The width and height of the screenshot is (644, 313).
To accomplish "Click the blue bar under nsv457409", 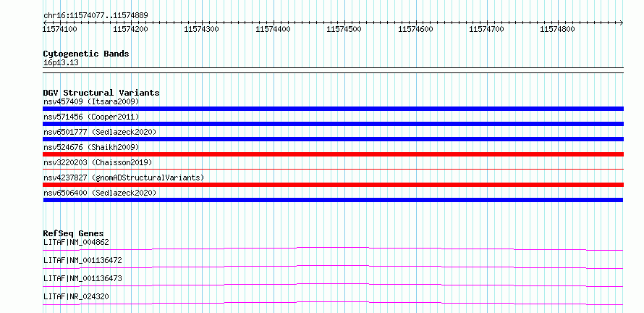I will point(333,109).
